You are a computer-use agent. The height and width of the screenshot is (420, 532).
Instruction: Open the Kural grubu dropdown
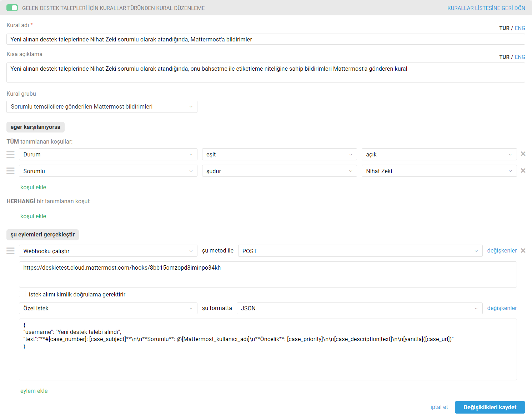coord(102,107)
